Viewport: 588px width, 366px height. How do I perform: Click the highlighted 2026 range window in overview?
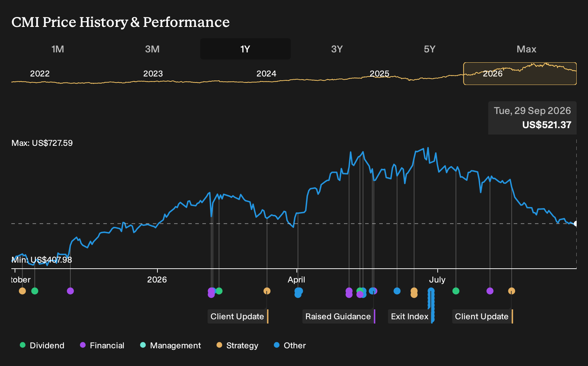tap(520, 74)
